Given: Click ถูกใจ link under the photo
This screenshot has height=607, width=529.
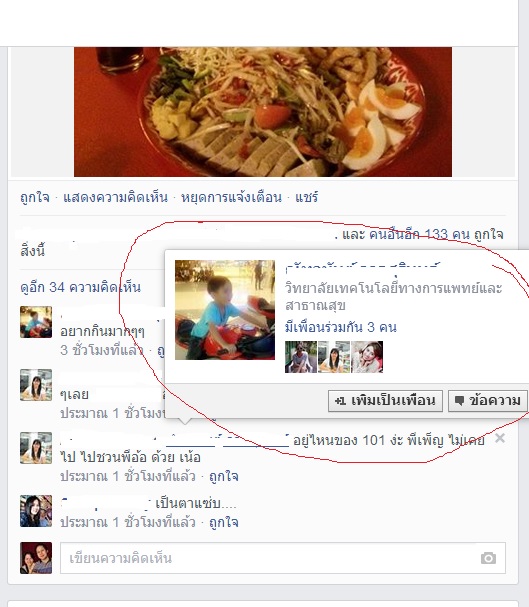Looking at the screenshot, I should pos(35,197).
